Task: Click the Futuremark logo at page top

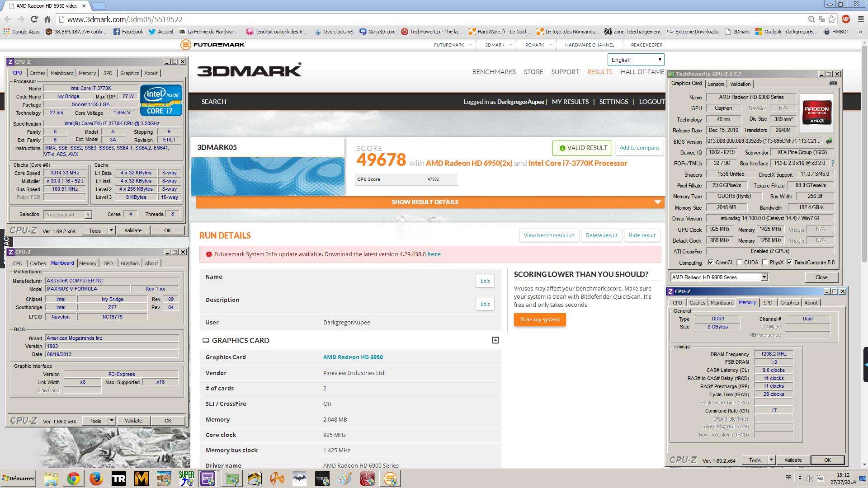Action: [213, 44]
